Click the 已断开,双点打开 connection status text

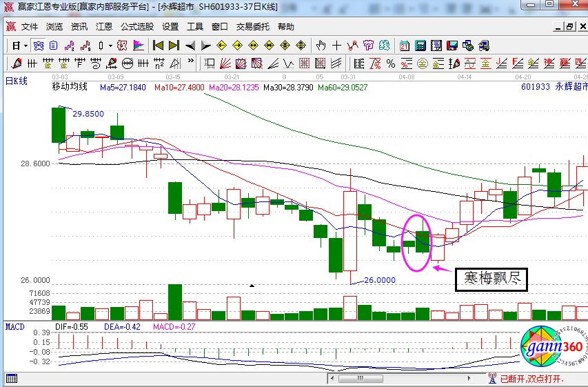click(x=531, y=379)
